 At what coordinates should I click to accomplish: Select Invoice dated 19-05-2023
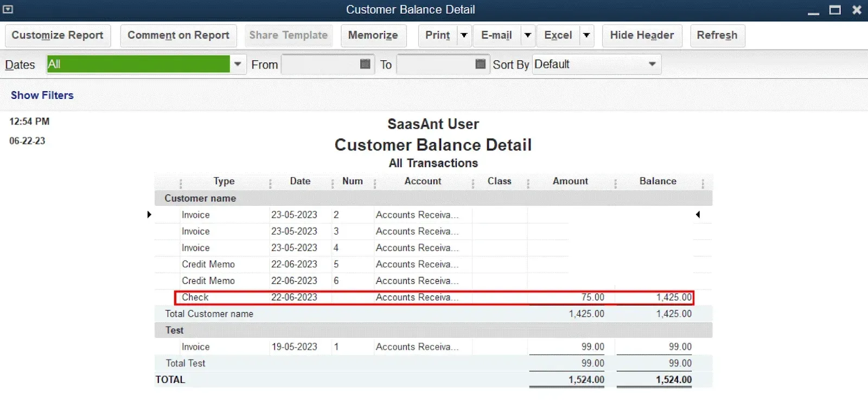coord(433,346)
